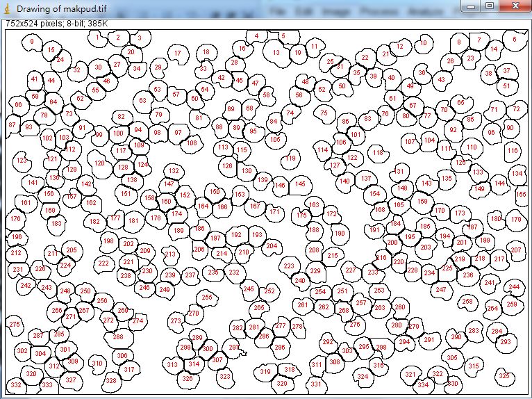Click the title text "Drawing of makpud.tif"
The height and width of the screenshot is (399, 532).
[61, 9]
